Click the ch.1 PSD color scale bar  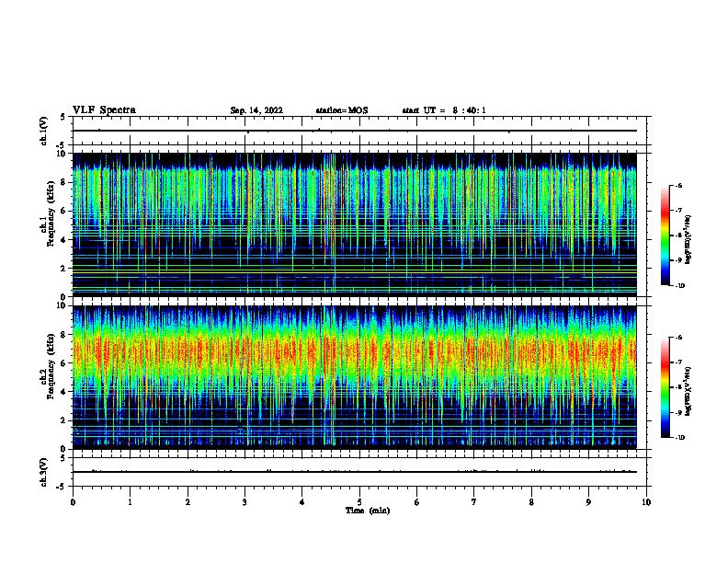(x=665, y=236)
